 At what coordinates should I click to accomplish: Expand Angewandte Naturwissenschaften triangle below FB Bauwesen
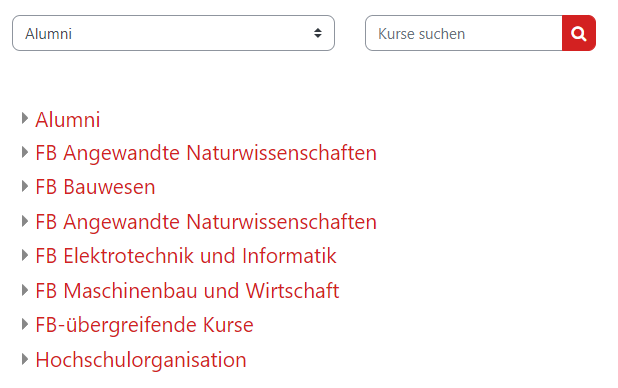(x=25, y=221)
